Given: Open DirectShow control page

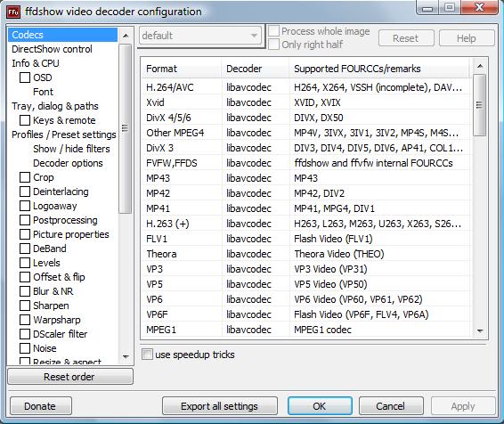Looking at the screenshot, I should point(52,49).
